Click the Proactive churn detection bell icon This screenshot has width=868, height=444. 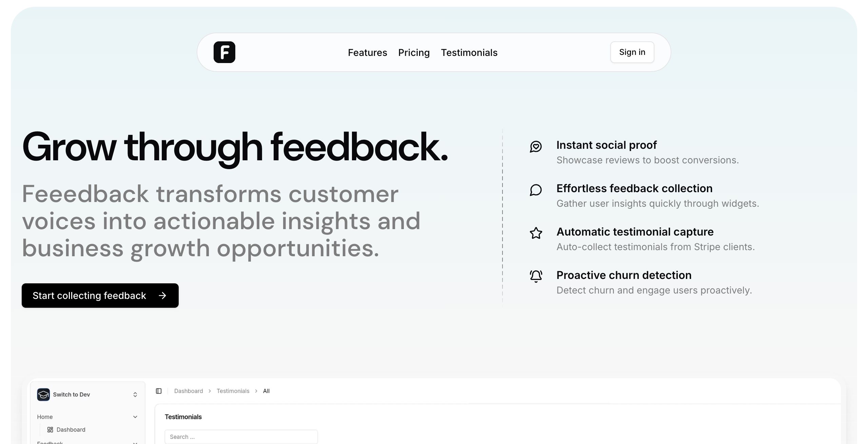(x=536, y=276)
